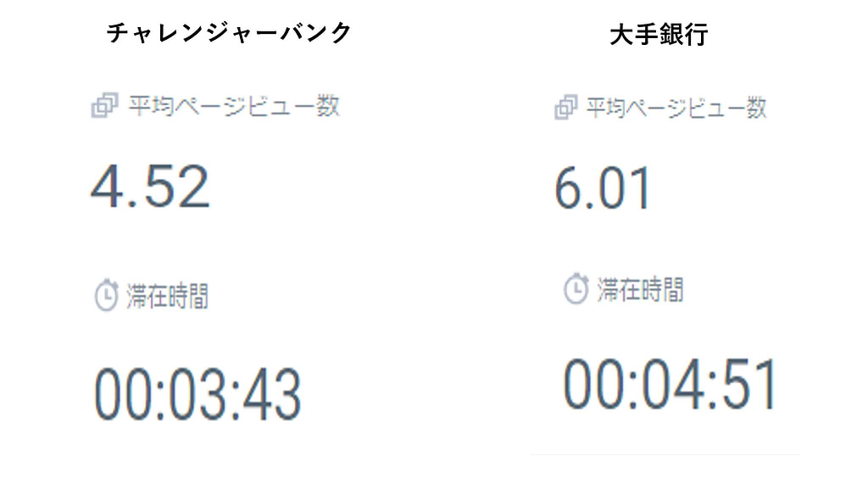Click the seconds digits 43 in 00:03:43
The height and width of the screenshot is (484, 868).
click(274, 394)
